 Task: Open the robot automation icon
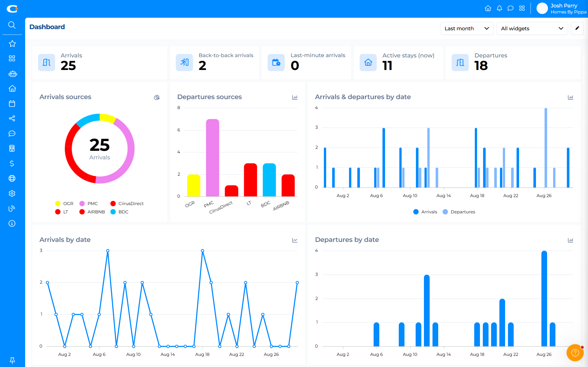pos(12,74)
